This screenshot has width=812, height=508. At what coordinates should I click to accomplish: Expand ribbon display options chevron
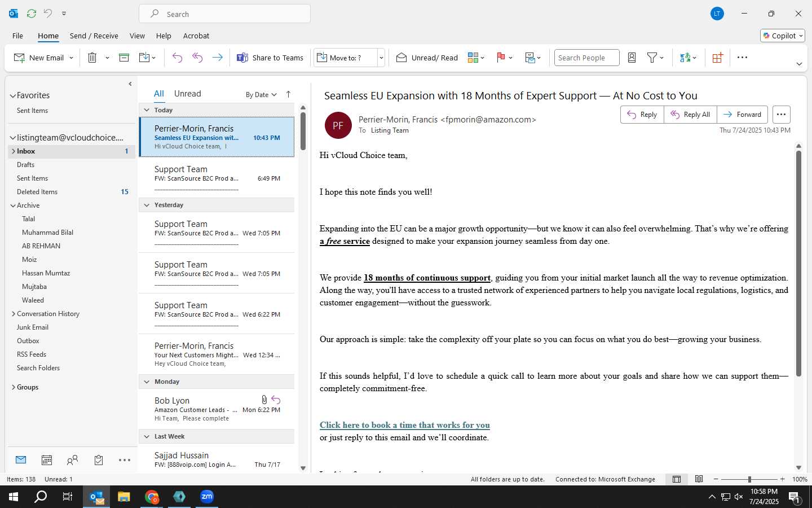(799, 64)
